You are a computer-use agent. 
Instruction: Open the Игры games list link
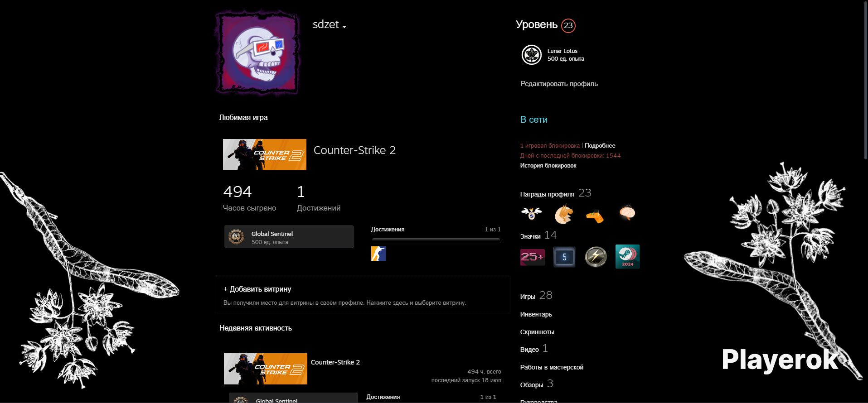[528, 297]
